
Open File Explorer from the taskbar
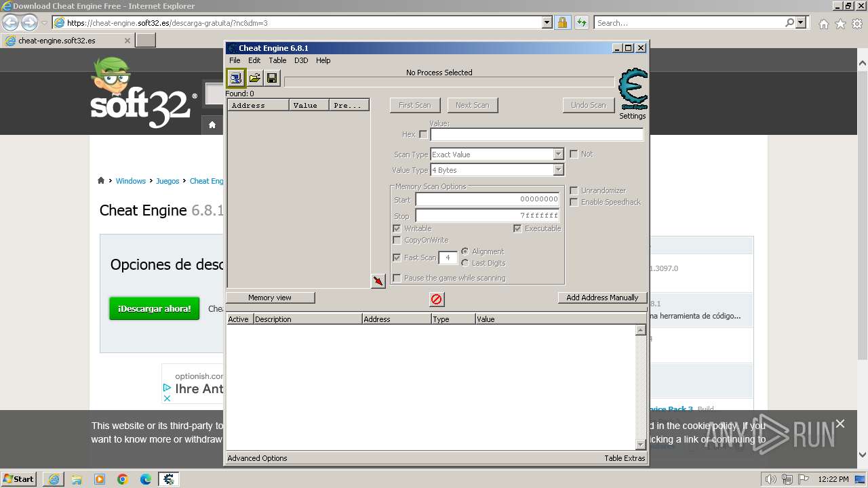[x=77, y=479]
